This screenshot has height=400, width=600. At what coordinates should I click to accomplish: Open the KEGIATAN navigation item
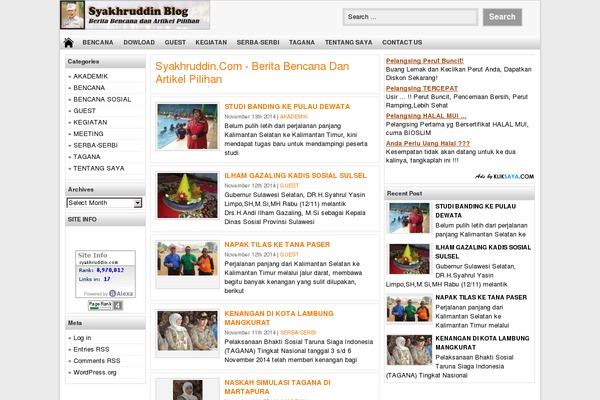pos(211,42)
